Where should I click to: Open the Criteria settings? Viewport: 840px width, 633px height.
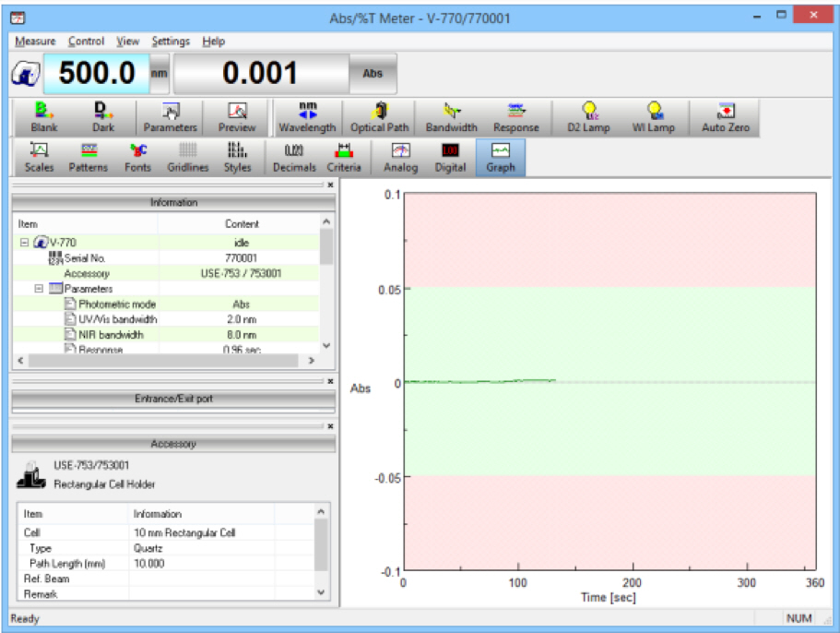[344, 157]
